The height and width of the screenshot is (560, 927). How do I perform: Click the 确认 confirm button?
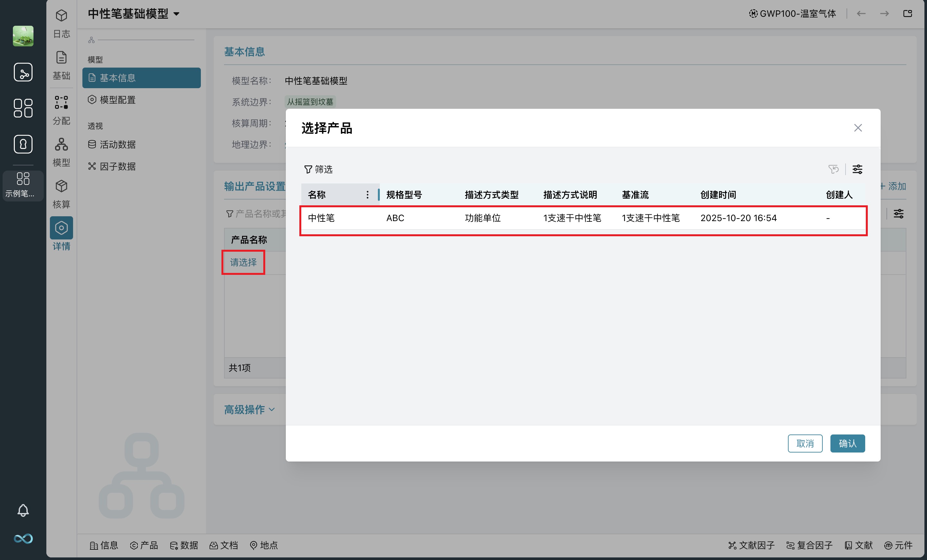coord(847,443)
